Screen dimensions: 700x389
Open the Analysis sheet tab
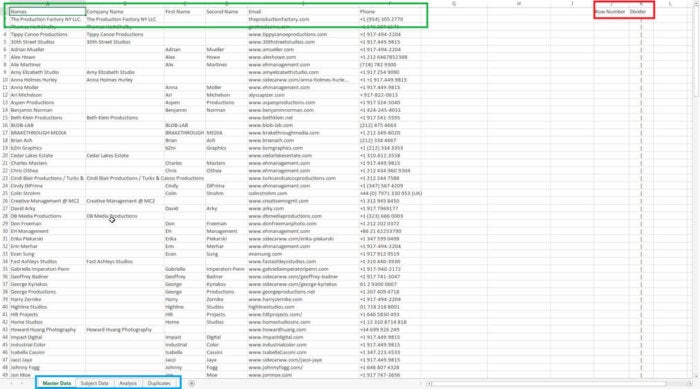click(128, 383)
